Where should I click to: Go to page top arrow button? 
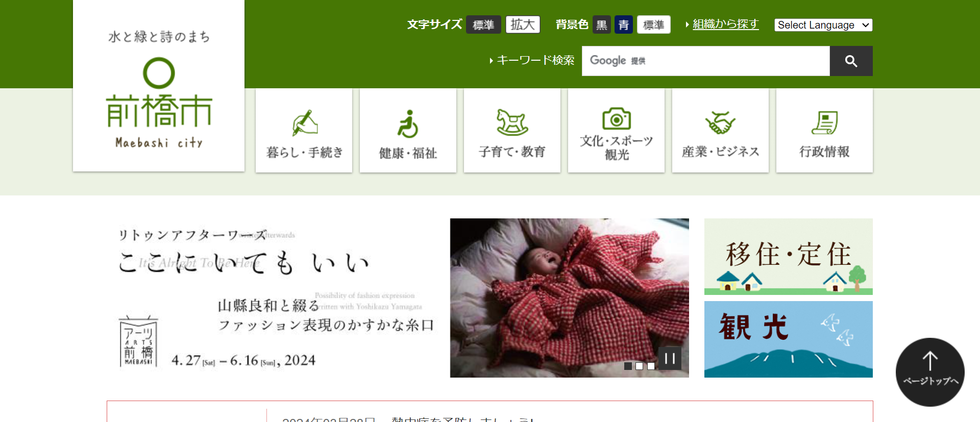coord(930,372)
